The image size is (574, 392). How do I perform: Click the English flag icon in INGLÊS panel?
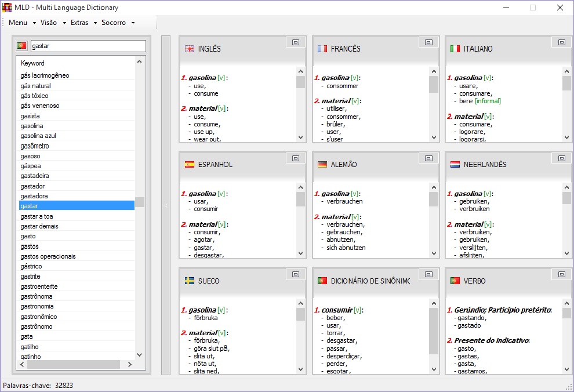[x=189, y=49]
